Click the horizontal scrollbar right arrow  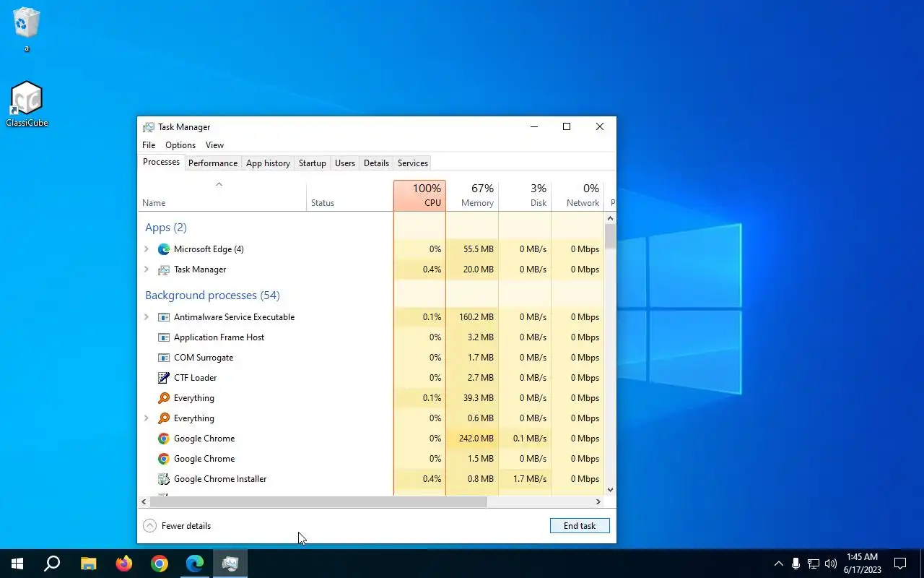(x=598, y=501)
